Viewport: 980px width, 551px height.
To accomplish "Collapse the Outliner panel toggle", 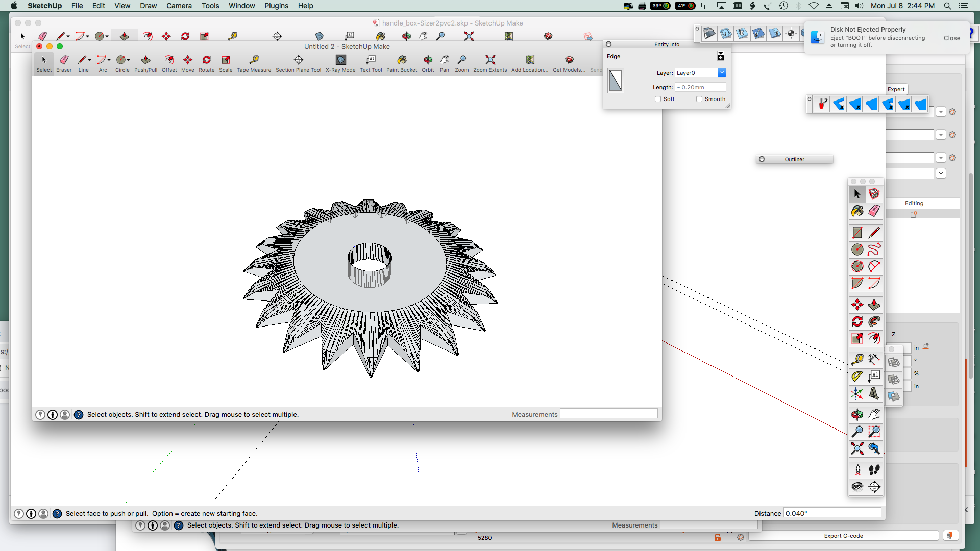I will click(x=762, y=159).
